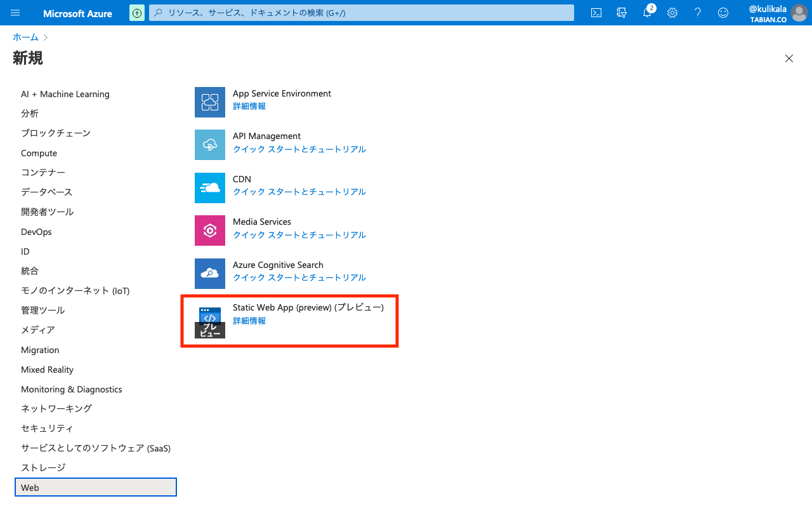
Task: Select the メディア category
Action: click(38, 330)
